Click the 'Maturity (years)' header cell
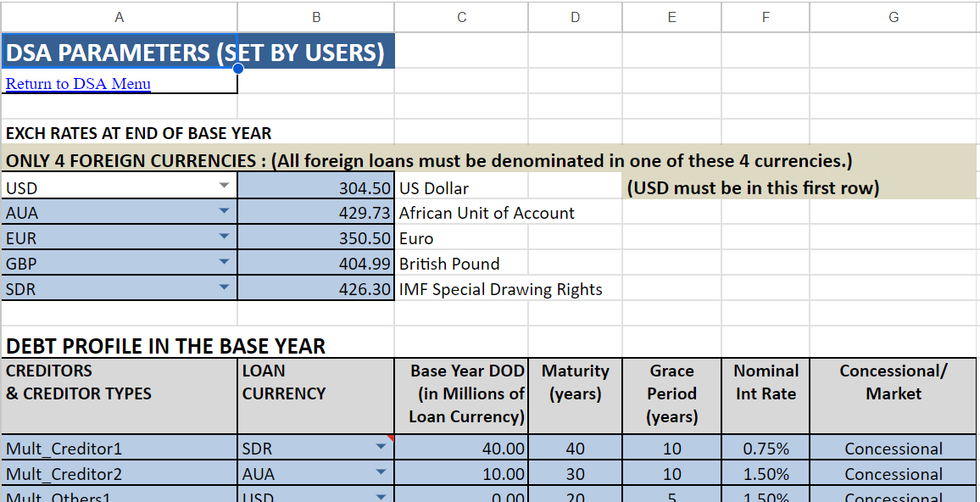 click(575, 396)
